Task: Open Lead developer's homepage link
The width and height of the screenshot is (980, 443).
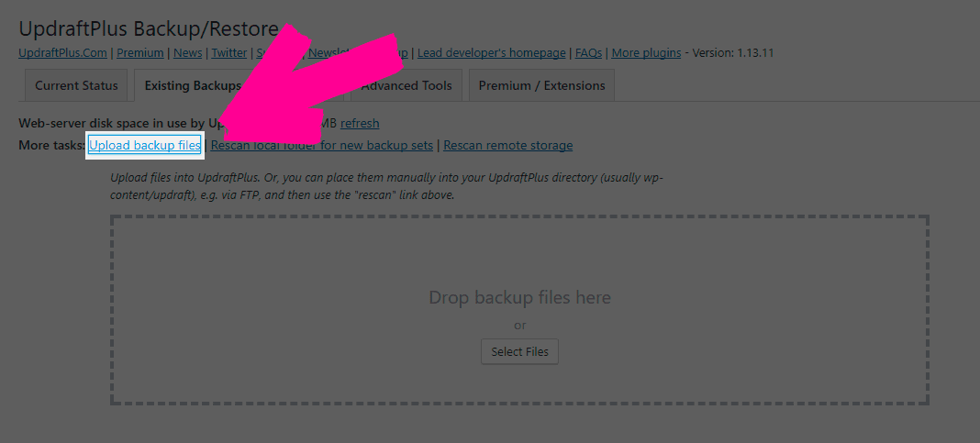Action: [x=490, y=53]
